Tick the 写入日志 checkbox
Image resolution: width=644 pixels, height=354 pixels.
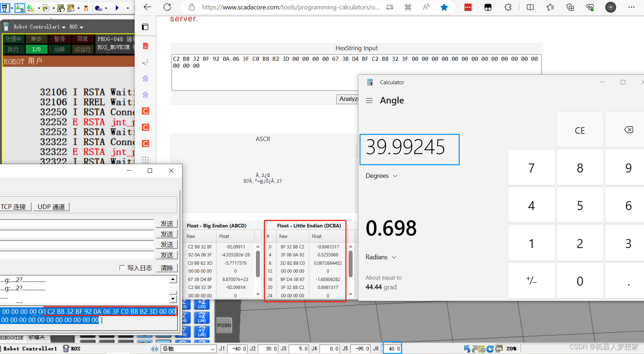pyautogui.click(x=122, y=268)
